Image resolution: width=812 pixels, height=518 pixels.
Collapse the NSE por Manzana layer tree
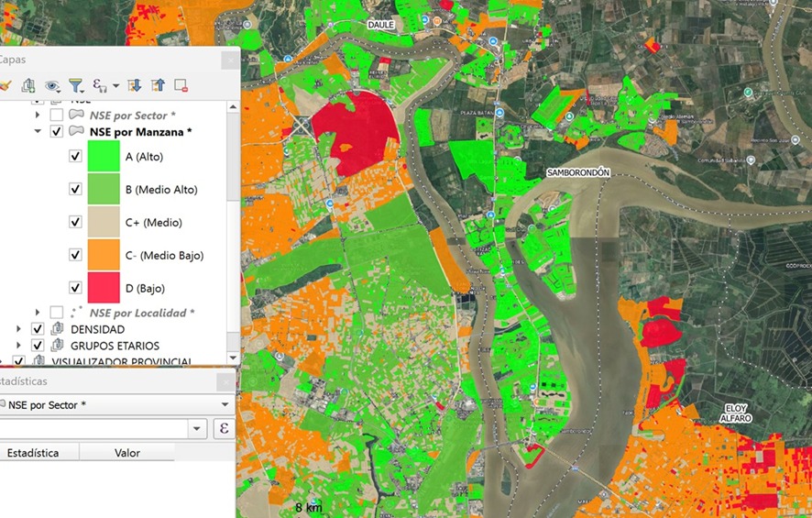(38, 132)
